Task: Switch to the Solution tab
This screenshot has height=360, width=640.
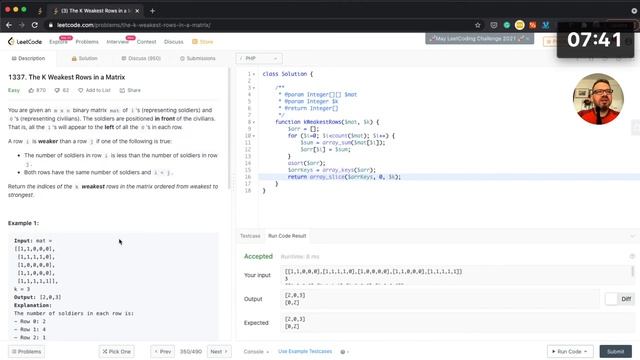Action: [84, 58]
